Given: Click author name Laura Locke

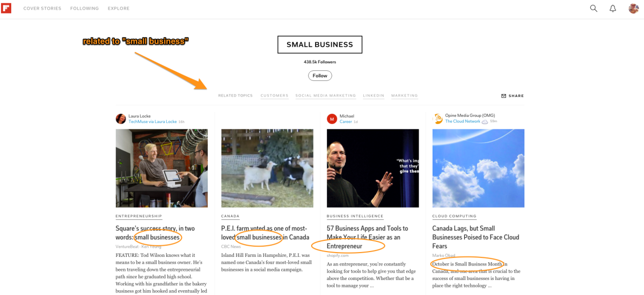Looking at the screenshot, I should coord(140,116).
